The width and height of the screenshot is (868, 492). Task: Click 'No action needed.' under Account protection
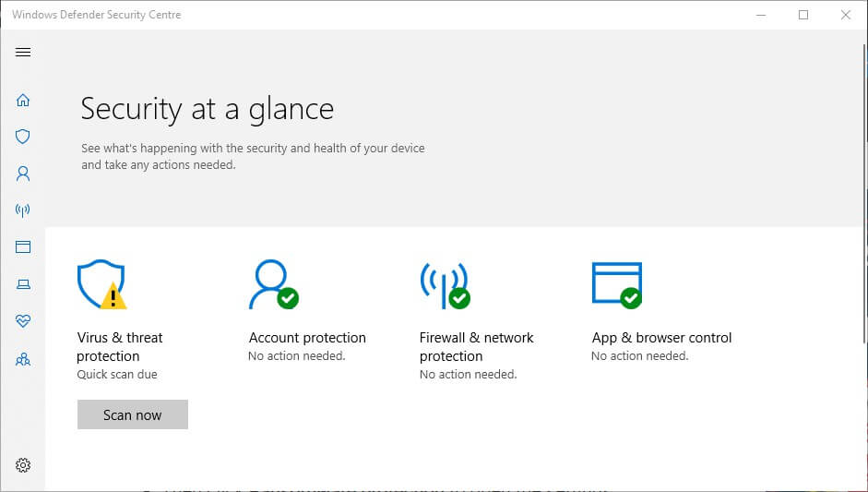[297, 356]
